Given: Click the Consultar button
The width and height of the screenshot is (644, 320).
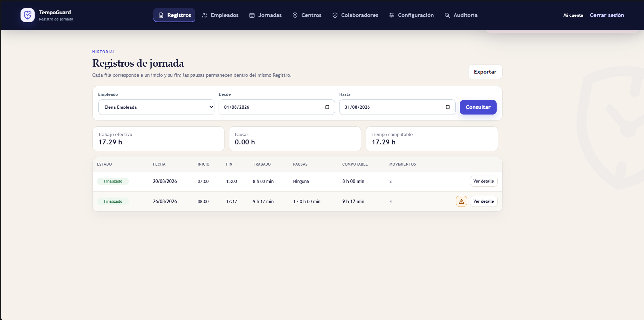Looking at the screenshot, I should point(478,107).
